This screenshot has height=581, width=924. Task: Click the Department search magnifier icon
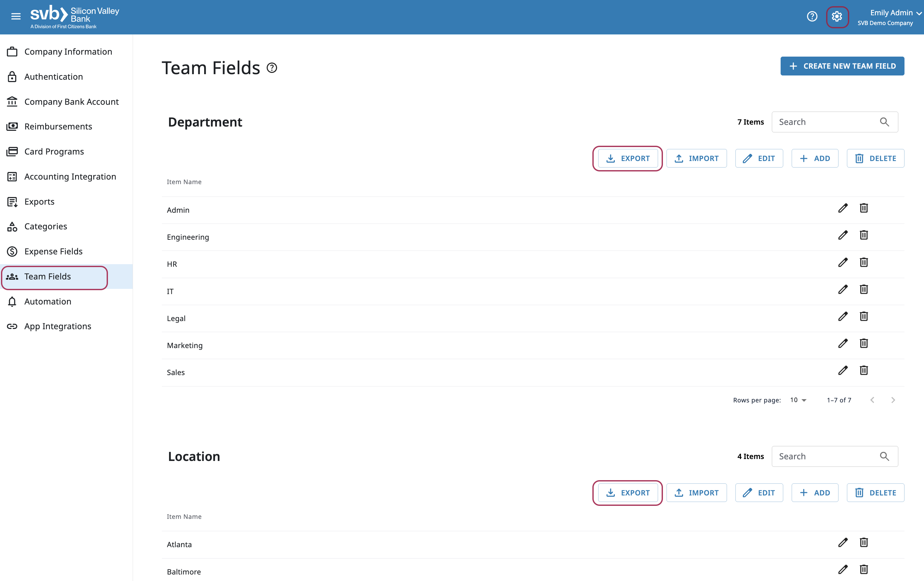point(884,122)
